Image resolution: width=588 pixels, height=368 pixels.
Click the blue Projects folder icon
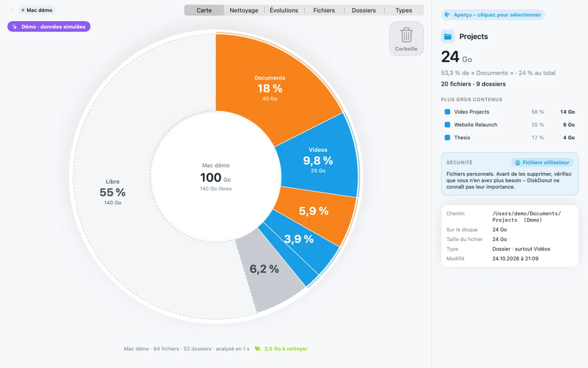448,36
